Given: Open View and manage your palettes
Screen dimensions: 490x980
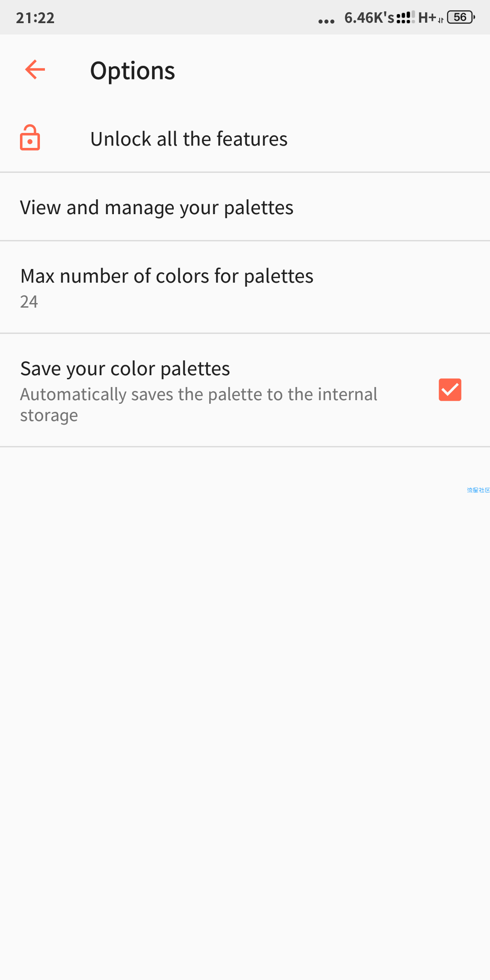Looking at the screenshot, I should tap(245, 207).
